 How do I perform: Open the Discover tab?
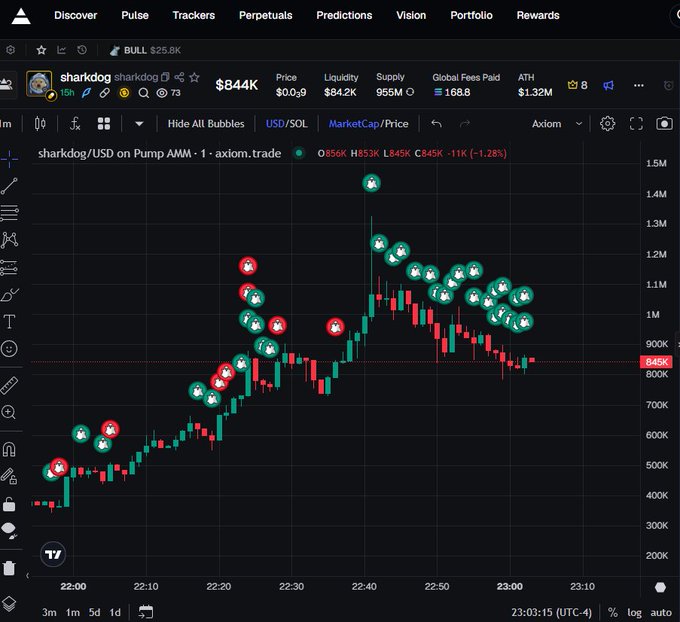75,16
